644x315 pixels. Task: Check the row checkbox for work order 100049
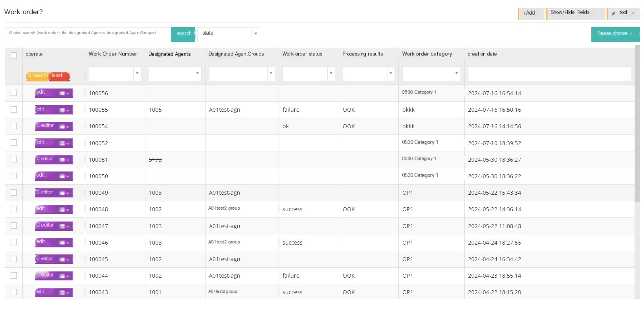[x=14, y=192]
